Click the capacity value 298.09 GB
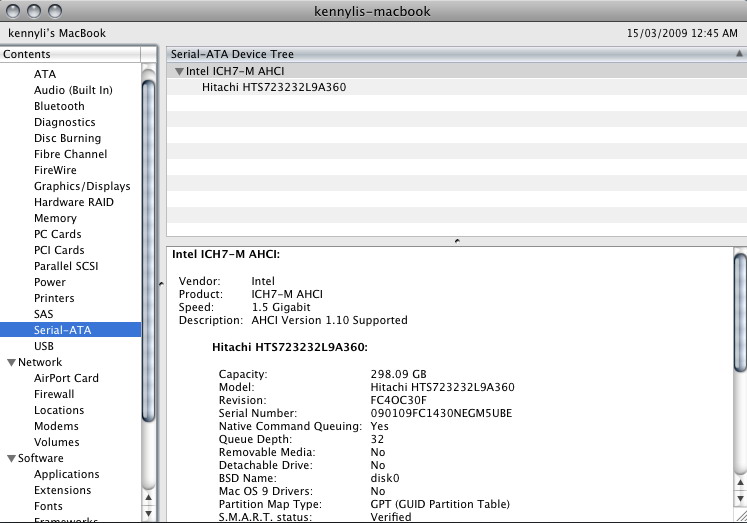Image resolution: width=747 pixels, height=523 pixels. [398, 374]
